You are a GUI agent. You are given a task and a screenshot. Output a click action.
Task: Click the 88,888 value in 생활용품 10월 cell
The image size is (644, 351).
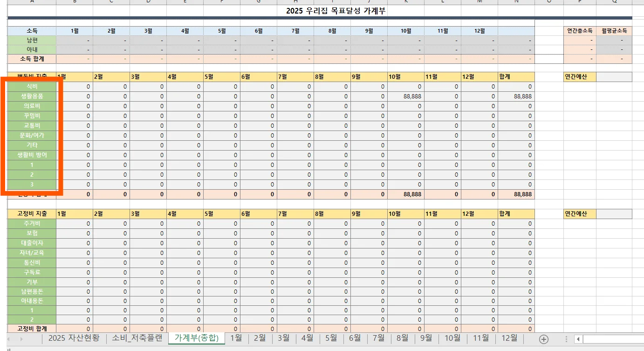[405, 96]
